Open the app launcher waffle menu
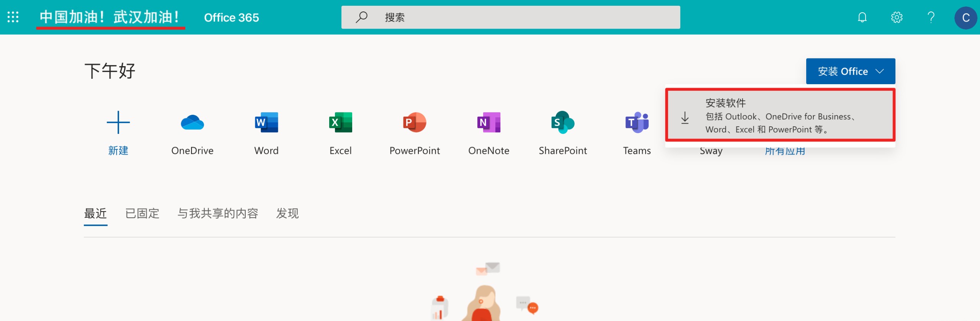The image size is (980, 321). pos(13,17)
